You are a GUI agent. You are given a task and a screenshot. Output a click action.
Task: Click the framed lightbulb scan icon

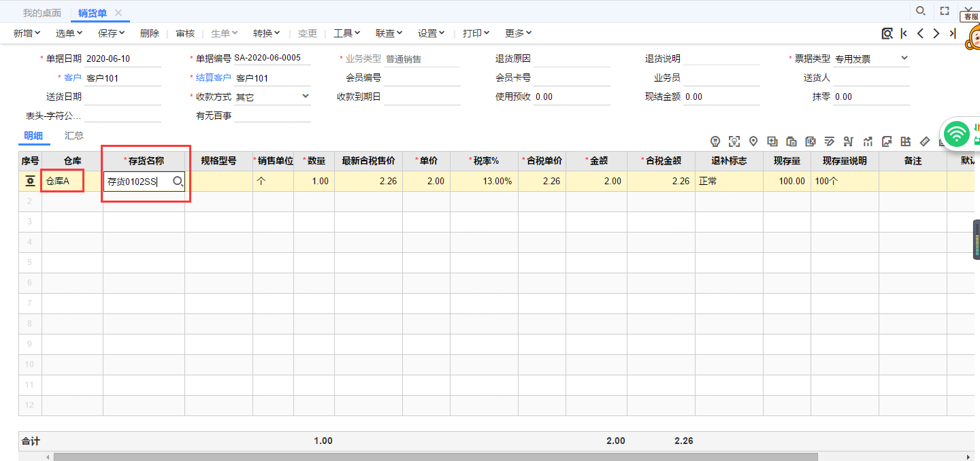734,141
